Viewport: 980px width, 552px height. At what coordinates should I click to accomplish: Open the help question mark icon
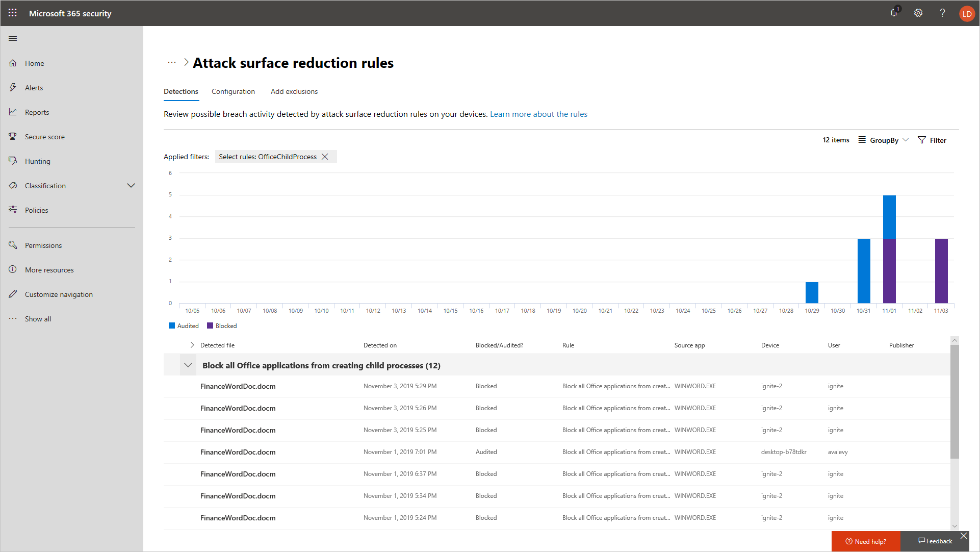coord(942,13)
